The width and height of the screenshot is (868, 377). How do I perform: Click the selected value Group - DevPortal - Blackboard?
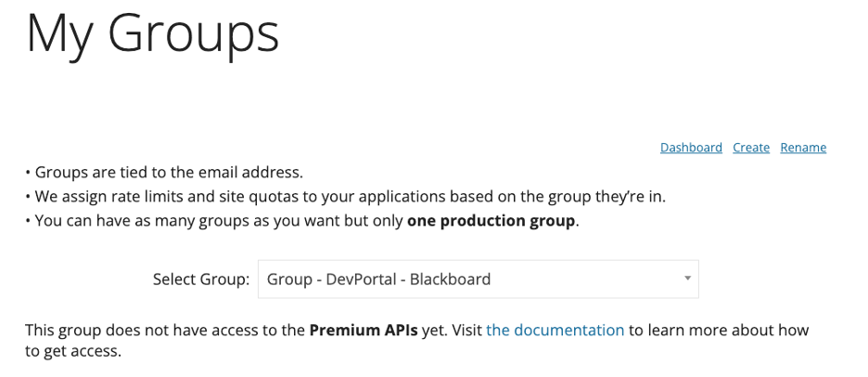tap(378, 279)
